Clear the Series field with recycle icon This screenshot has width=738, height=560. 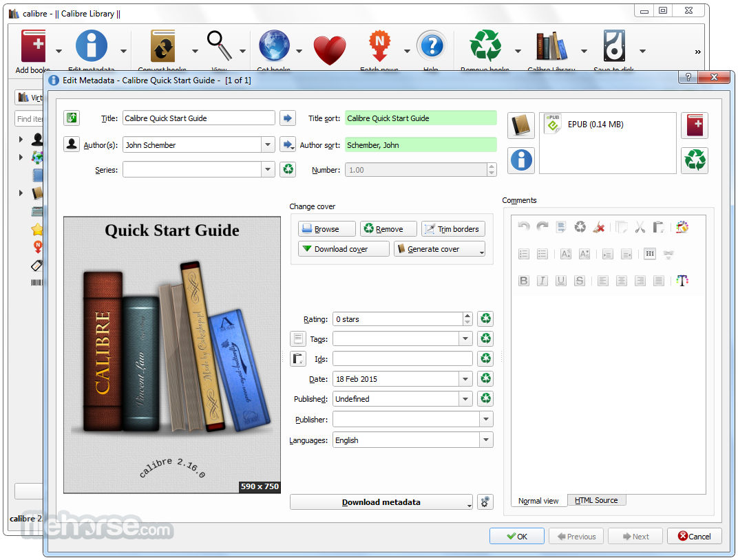point(288,169)
